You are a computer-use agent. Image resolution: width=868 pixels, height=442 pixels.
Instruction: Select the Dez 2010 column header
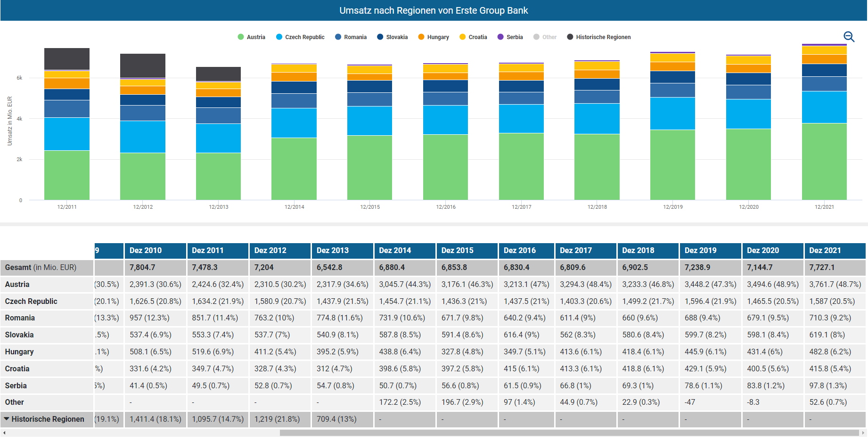pos(155,251)
